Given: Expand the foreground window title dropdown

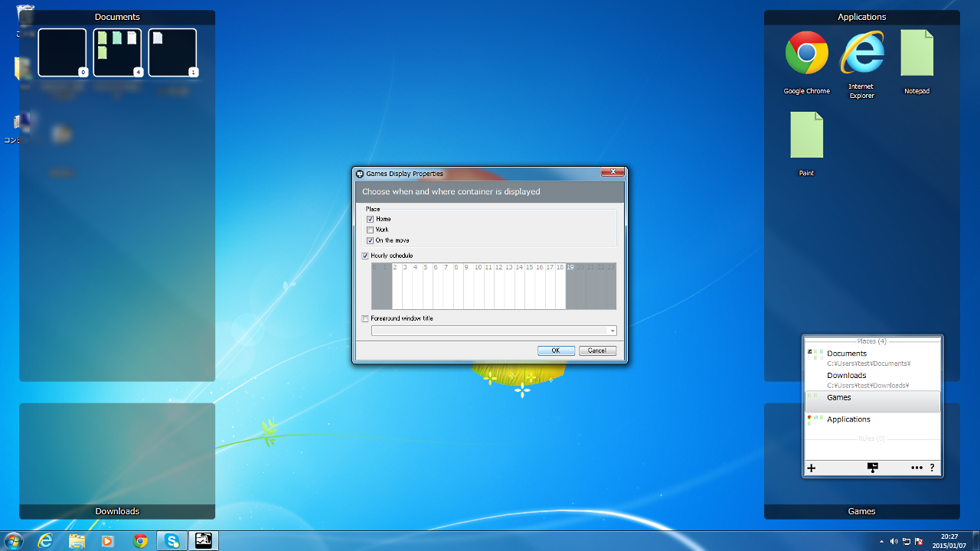Looking at the screenshot, I should point(612,331).
